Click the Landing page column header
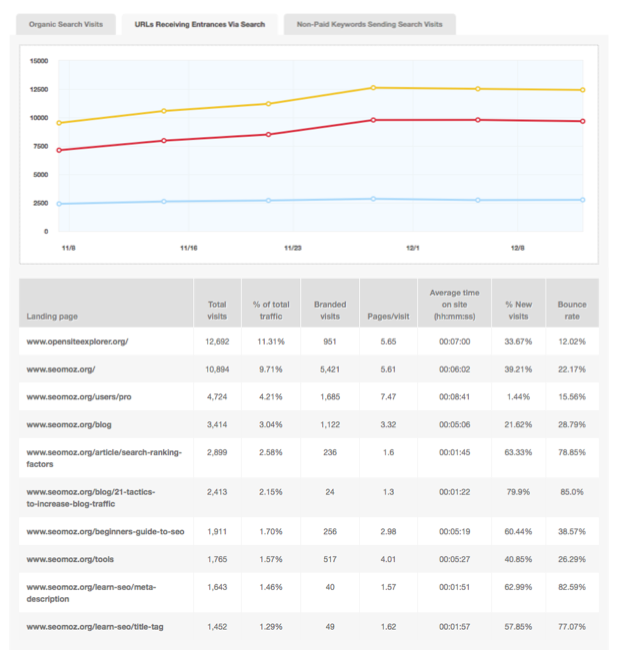Viewport: 620px width, 670px height. 55,317
